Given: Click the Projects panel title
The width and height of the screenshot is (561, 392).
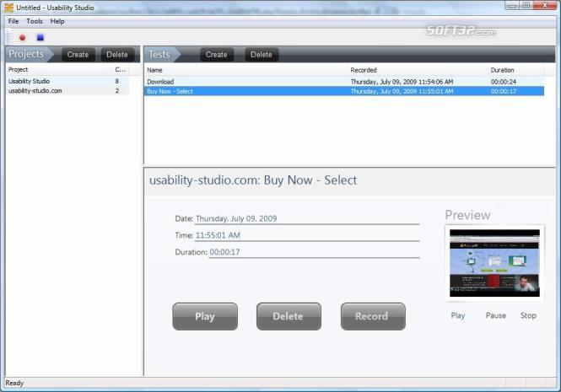Looking at the screenshot, I should (x=26, y=54).
